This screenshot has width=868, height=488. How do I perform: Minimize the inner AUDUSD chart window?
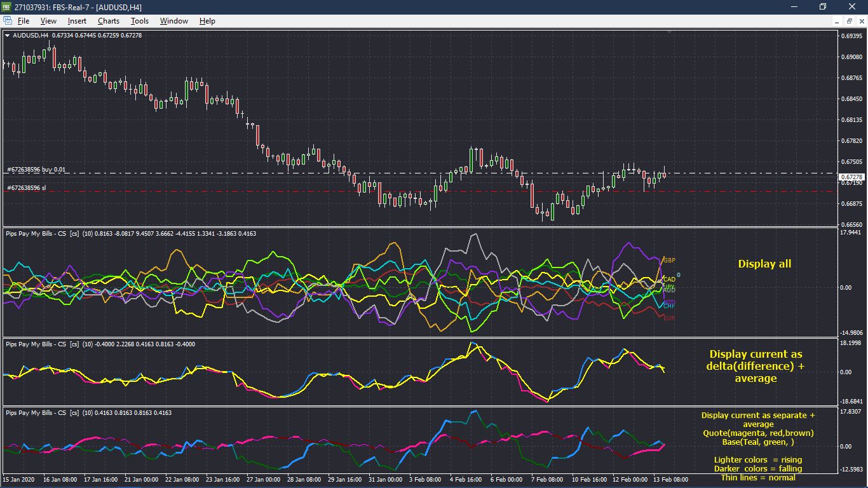tap(838, 21)
